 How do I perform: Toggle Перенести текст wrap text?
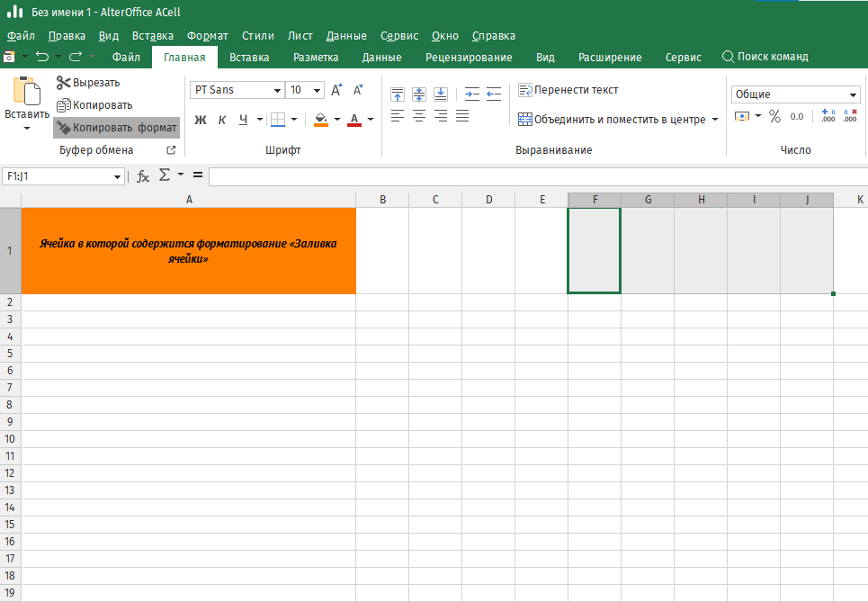pyautogui.click(x=568, y=90)
